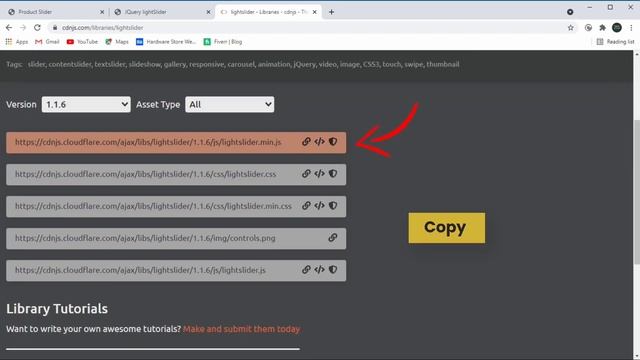The width and height of the screenshot is (640, 360).
Task: Expand the Asset Type dropdown
Action: coord(229,104)
